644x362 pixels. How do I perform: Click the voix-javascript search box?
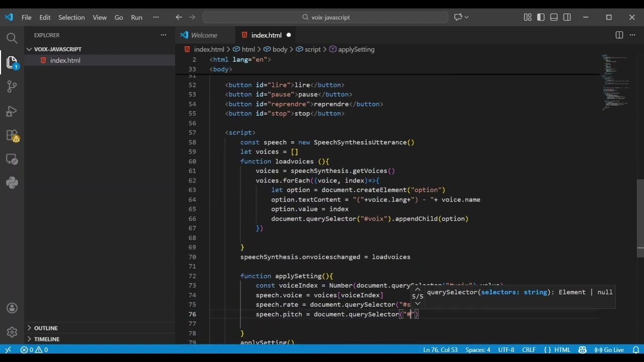click(x=326, y=17)
